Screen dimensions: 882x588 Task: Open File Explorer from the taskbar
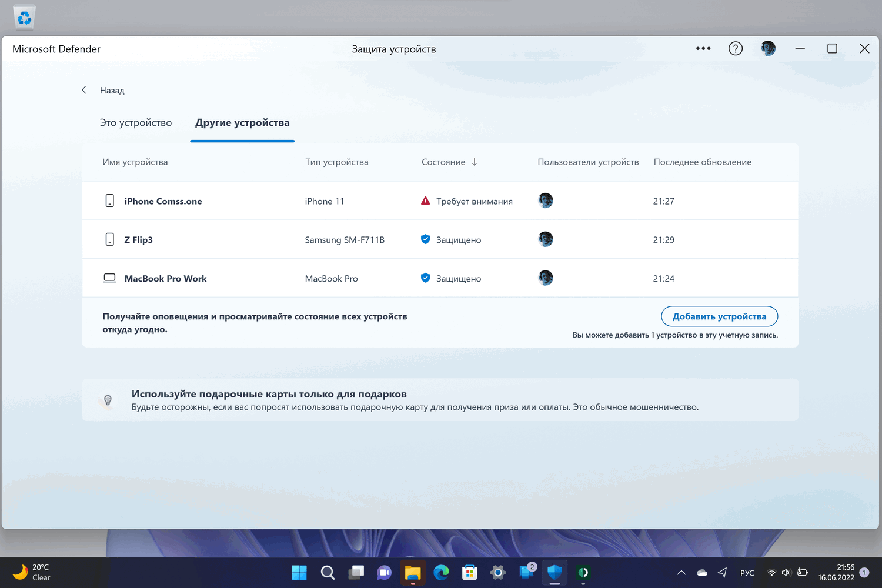[x=413, y=572]
